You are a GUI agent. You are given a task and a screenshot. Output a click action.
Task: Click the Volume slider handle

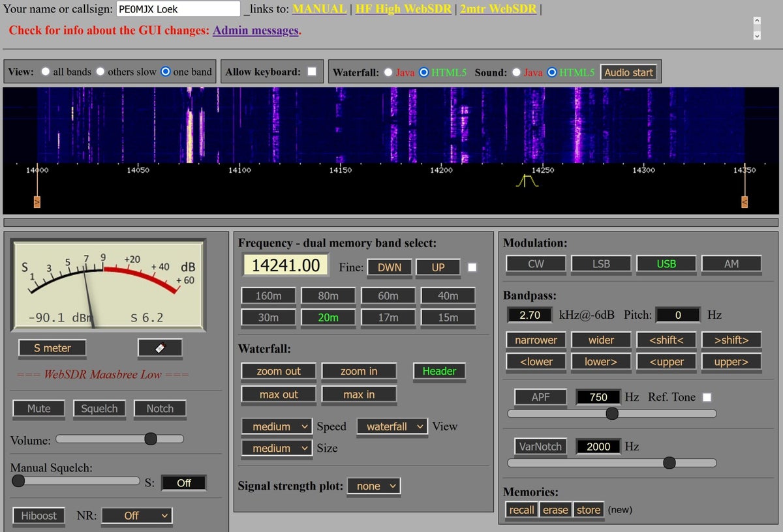(x=151, y=439)
